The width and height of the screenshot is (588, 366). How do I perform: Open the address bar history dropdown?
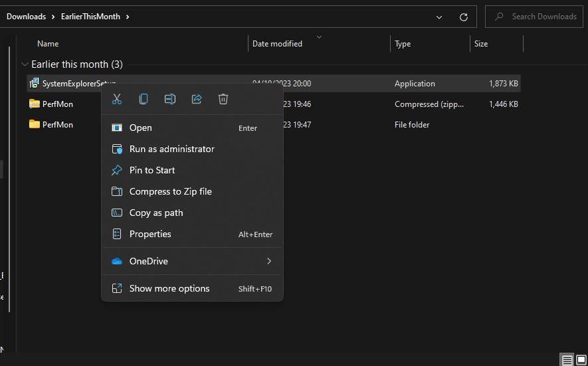pyautogui.click(x=439, y=17)
